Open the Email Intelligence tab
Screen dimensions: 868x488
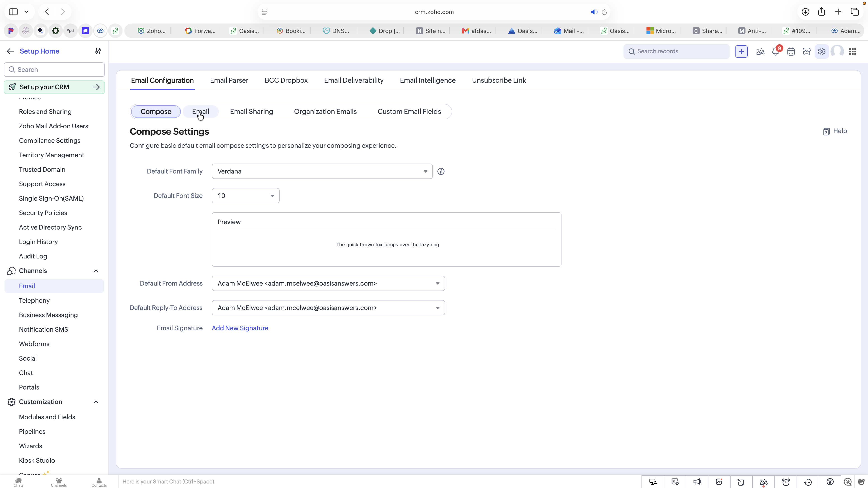pos(428,80)
